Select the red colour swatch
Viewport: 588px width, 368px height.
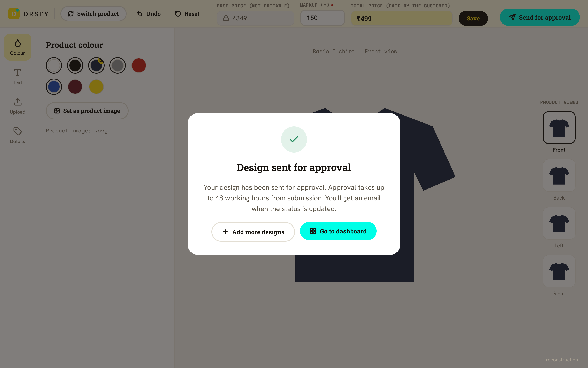coord(139,65)
